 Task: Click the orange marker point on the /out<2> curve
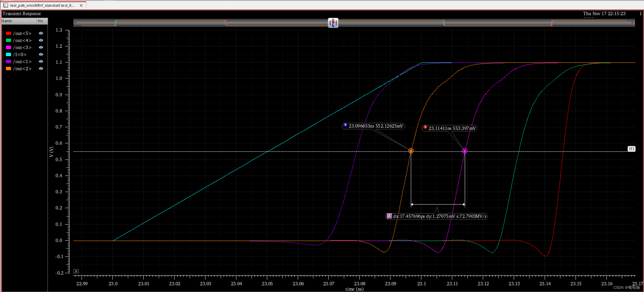(x=411, y=151)
